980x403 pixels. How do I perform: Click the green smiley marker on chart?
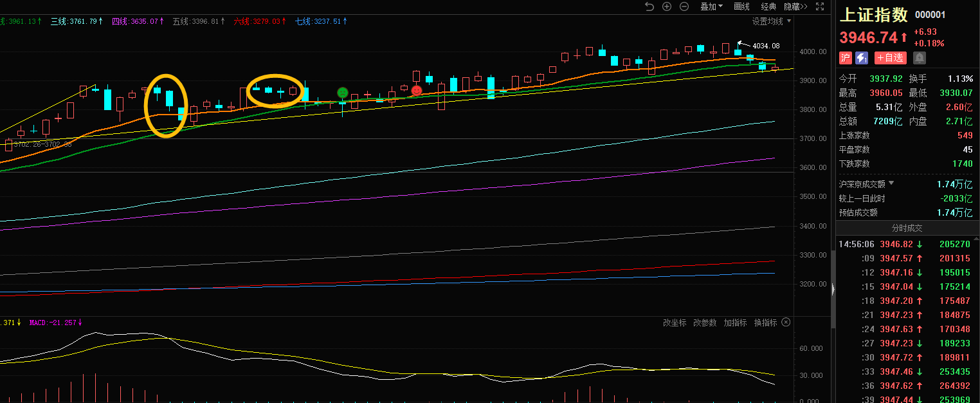(343, 93)
